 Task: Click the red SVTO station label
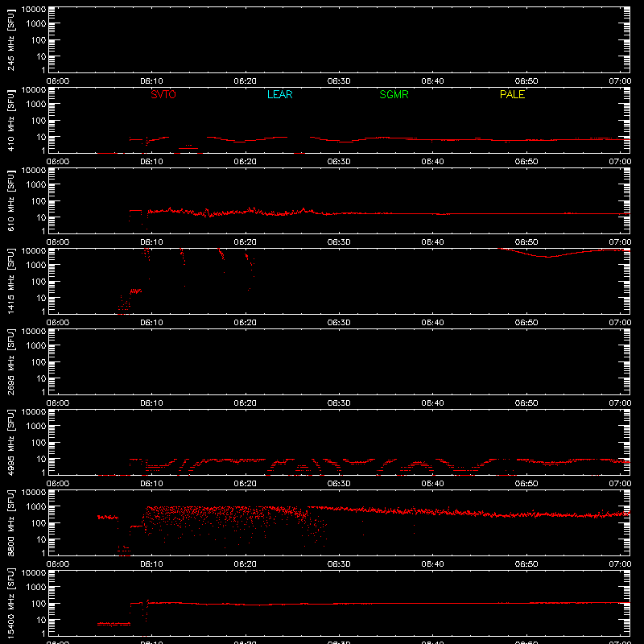point(163,94)
